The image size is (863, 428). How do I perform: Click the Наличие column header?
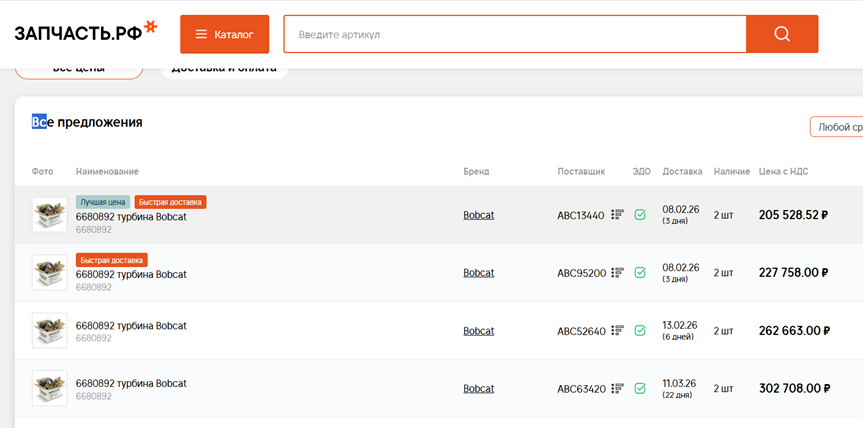tap(731, 172)
